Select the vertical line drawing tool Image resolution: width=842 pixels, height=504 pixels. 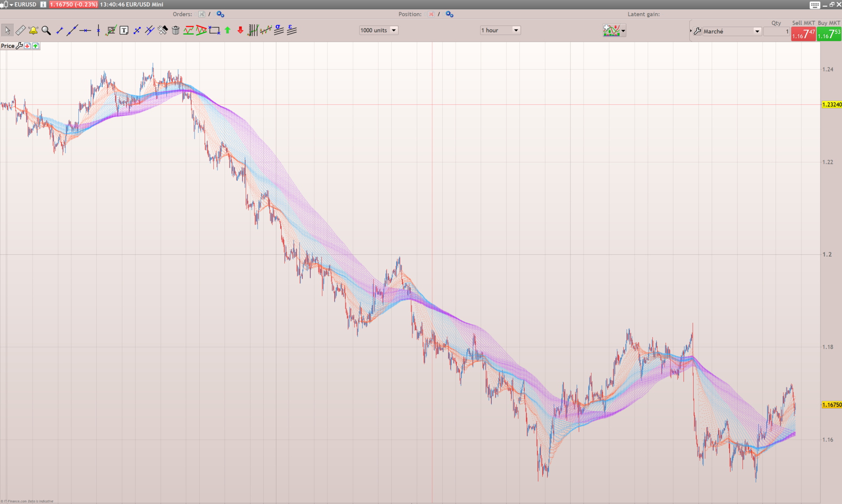click(x=98, y=30)
